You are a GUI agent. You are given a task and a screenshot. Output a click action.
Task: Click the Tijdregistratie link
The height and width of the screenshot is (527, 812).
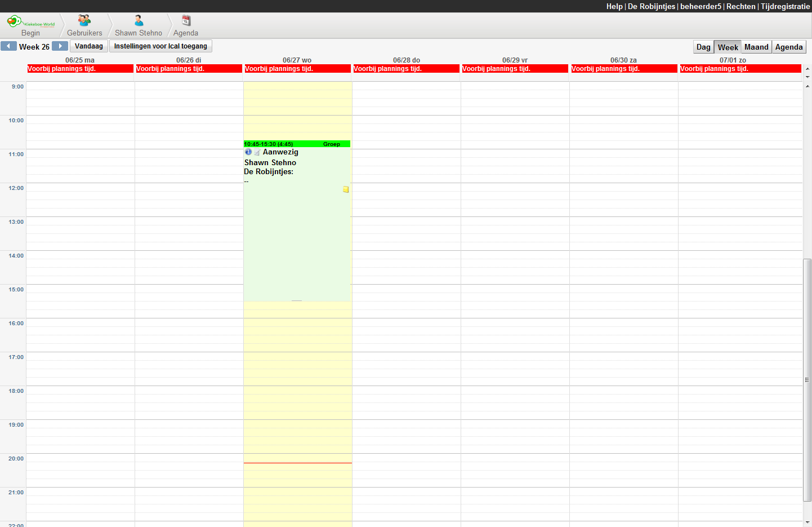(x=785, y=6)
